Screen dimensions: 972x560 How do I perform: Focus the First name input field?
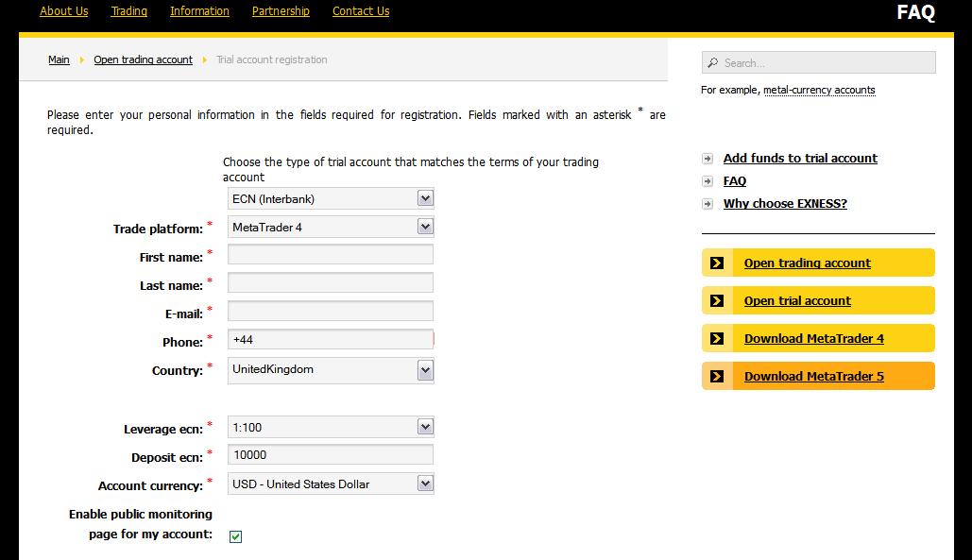[x=331, y=255]
